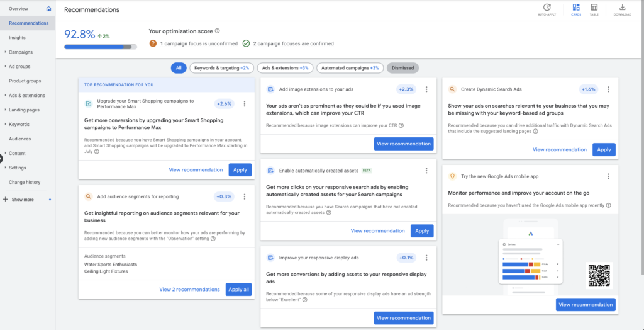
Task: Expand Content in the sidebar
Action: 5,153
